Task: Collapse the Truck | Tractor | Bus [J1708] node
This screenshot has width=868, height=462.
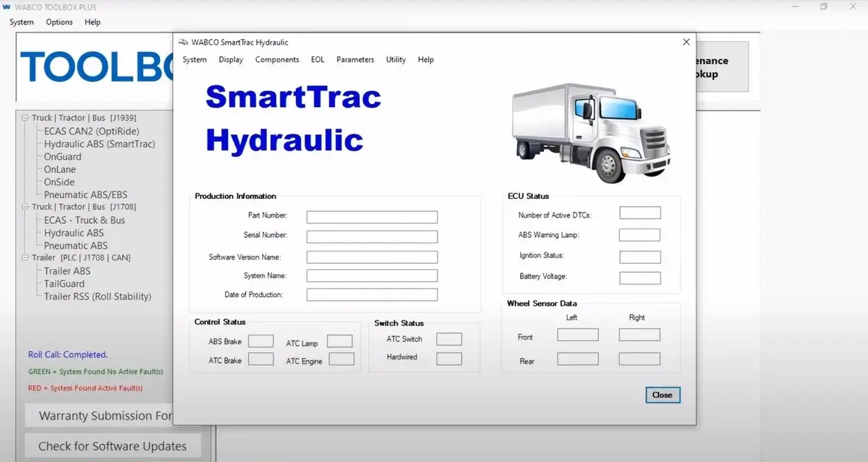Action: coord(25,207)
